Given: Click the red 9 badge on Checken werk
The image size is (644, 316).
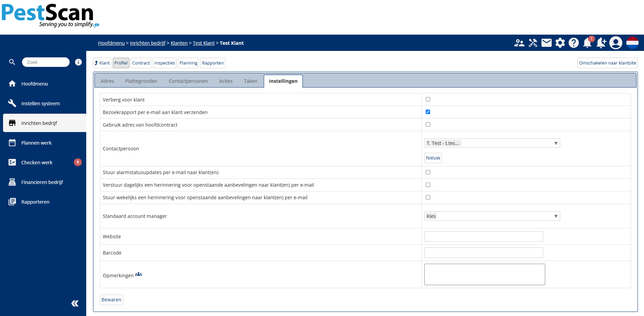Looking at the screenshot, I should (x=78, y=162).
